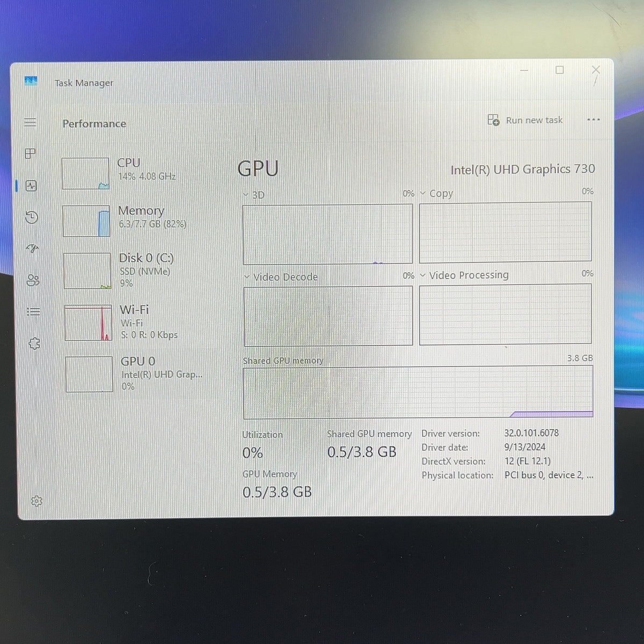
Task: Click the Intel(R) UHD Graphics 730 label
Action: click(523, 170)
